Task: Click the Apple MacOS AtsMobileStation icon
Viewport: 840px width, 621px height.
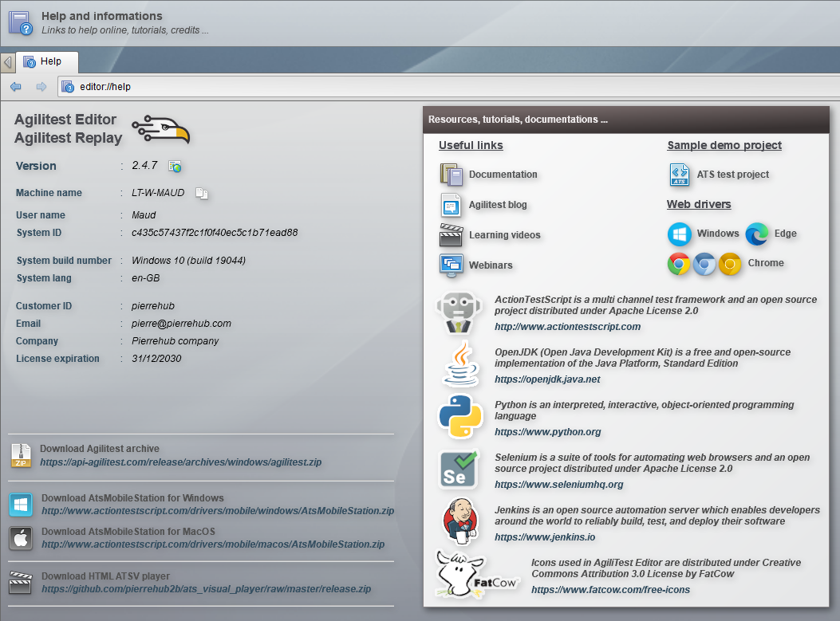Action: (x=21, y=539)
